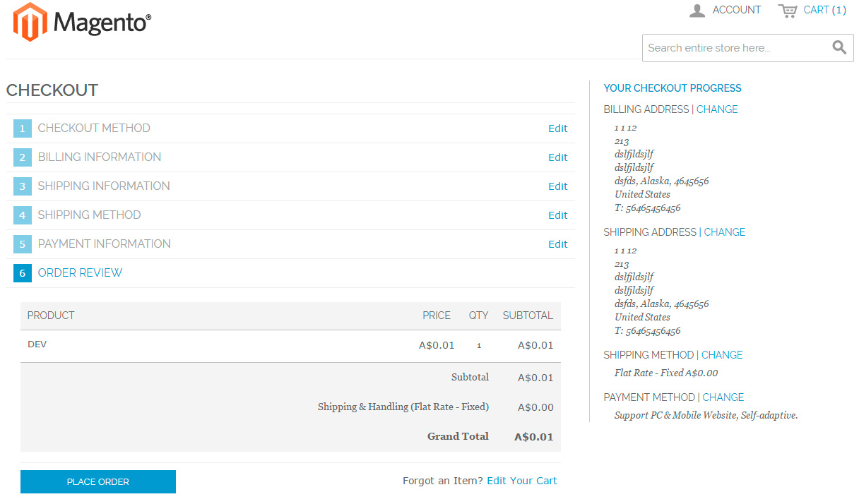The image size is (859, 504).
Task: Click 'Flat Rate - Fixed A$0.00' text
Action: [666, 373]
